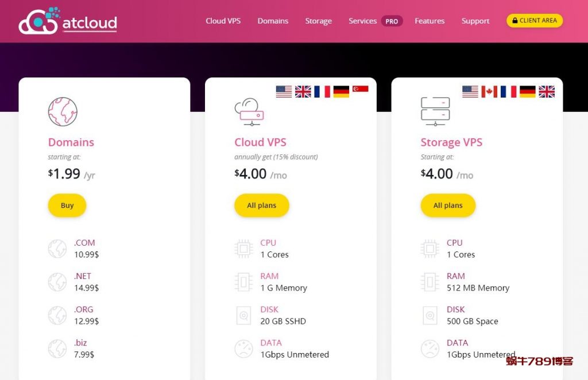Click the DISK icon under Cloud VPS plan
Viewport: 588px width, 380px height.
[x=243, y=315]
